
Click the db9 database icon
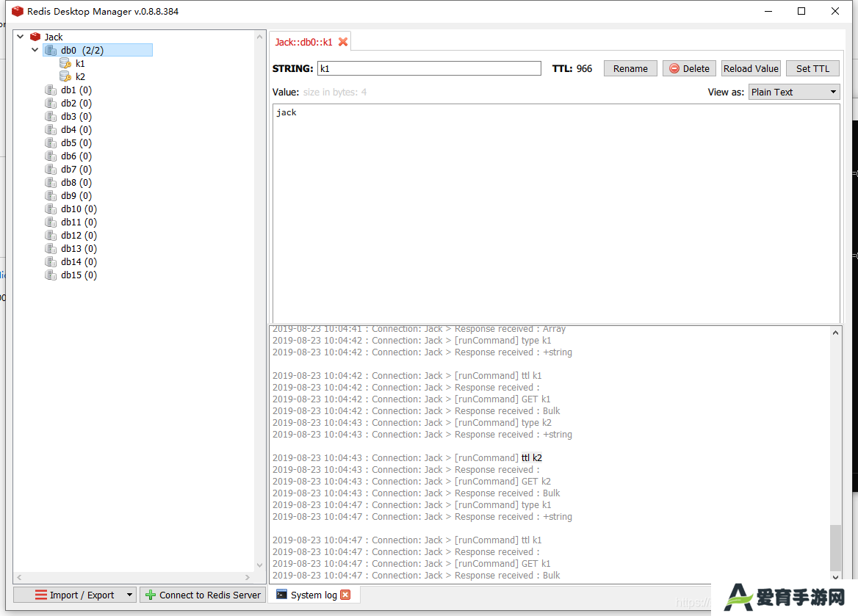point(51,196)
